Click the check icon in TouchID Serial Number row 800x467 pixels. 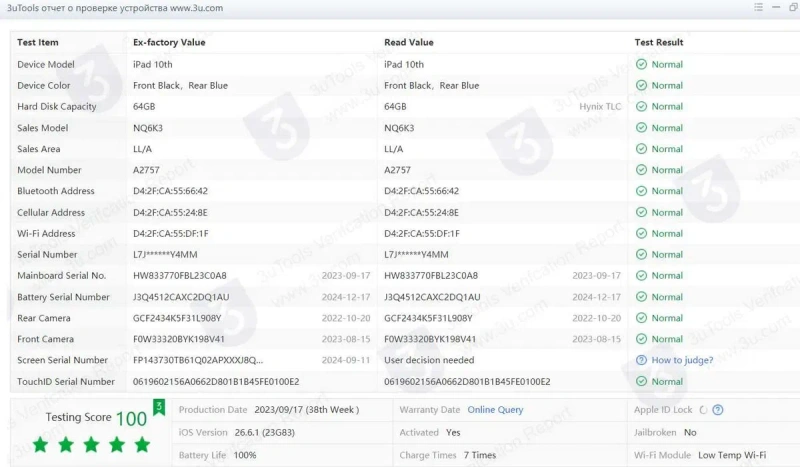641,381
